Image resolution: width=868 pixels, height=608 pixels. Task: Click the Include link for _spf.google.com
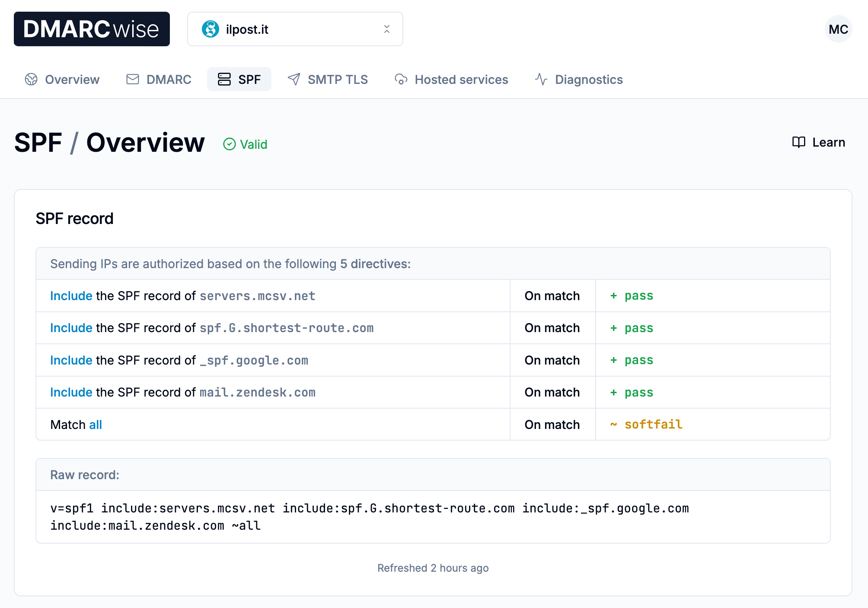click(70, 360)
